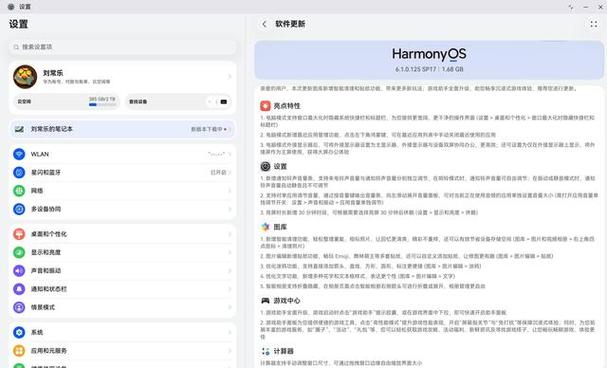Click the 软件更新 page title

click(x=290, y=24)
